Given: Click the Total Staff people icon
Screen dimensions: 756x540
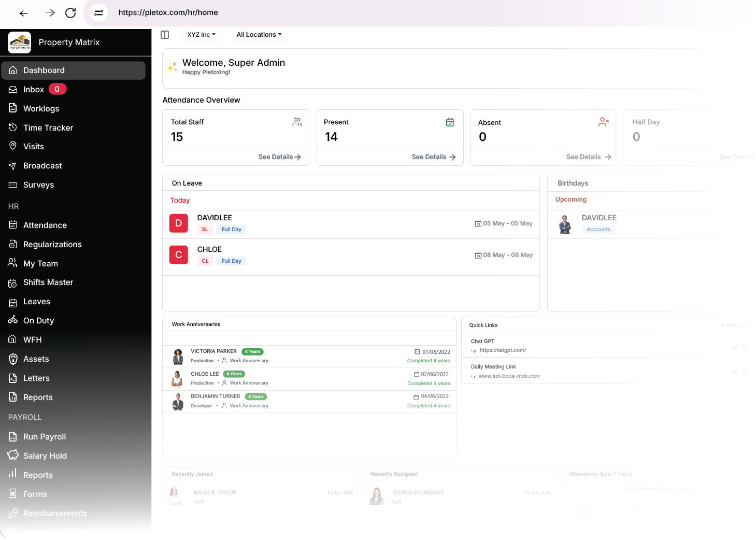Looking at the screenshot, I should tap(297, 122).
